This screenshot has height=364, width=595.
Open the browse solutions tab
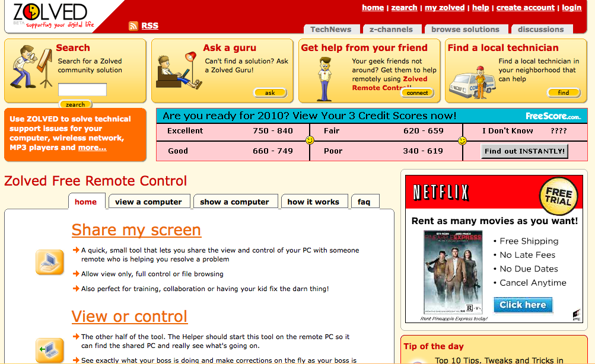click(x=465, y=29)
